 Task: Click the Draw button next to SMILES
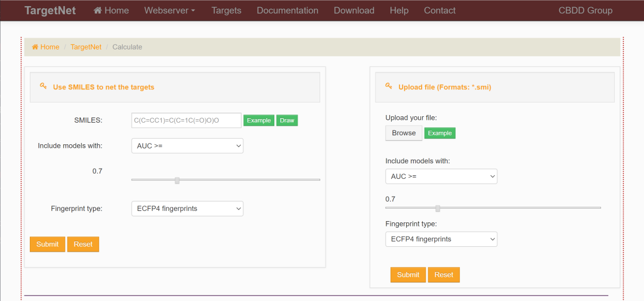point(287,120)
